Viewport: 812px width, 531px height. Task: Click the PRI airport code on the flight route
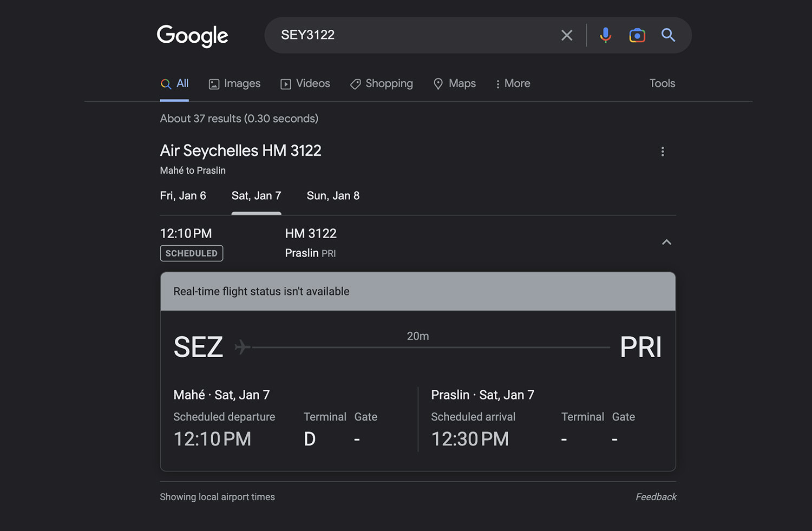(x=641, y=347)
